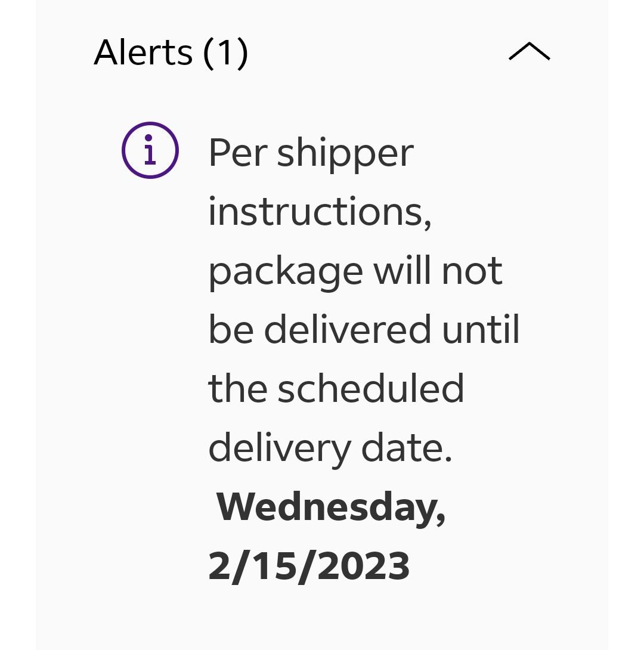Select the word Alerts in the heading
The height and width of the screenshot is (650, 644).
pyautogui.click(x=143, y=52)
